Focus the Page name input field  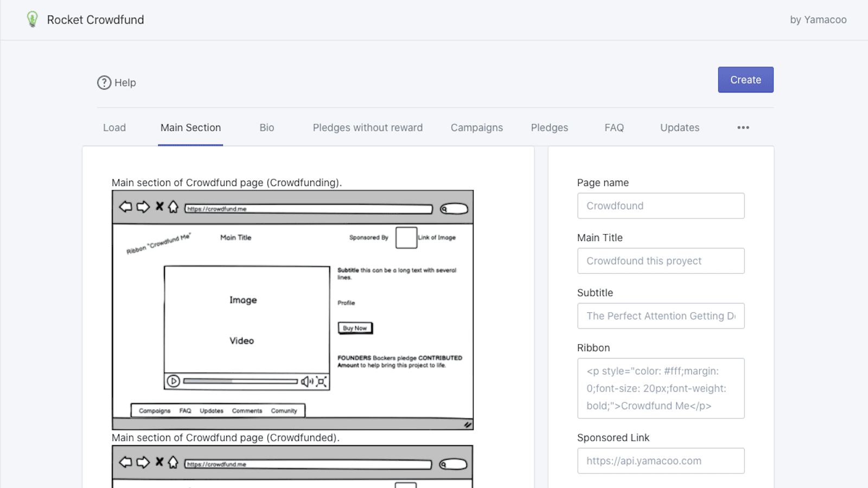pos(660,206)
